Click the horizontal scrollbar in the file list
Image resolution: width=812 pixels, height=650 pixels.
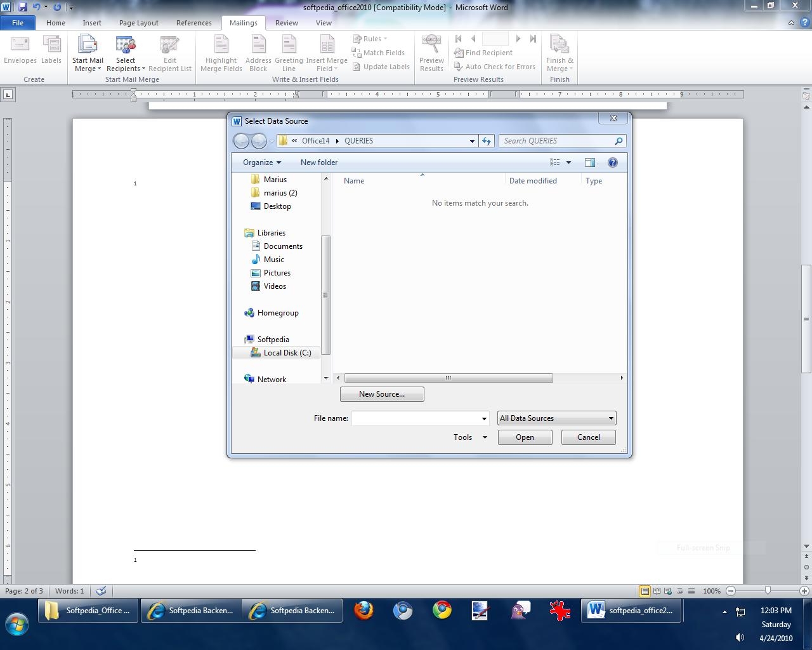point(448,378)
